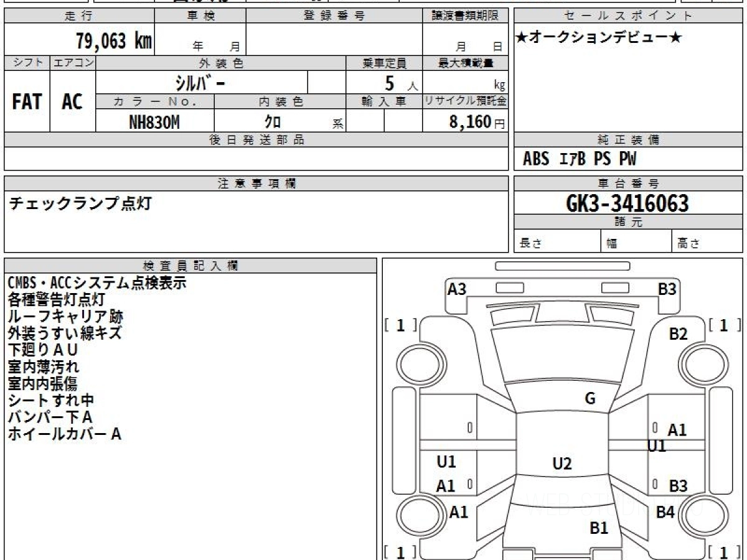Viewport: 747px width, 560px height.
Task: Click the 79,063 km mileage value
Action: pos(114,41)
